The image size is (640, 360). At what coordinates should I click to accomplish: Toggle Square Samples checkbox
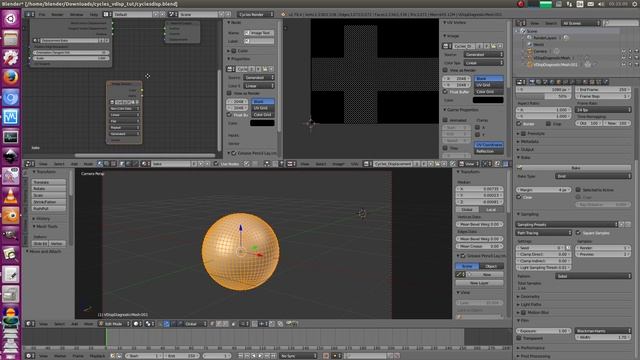578,233
